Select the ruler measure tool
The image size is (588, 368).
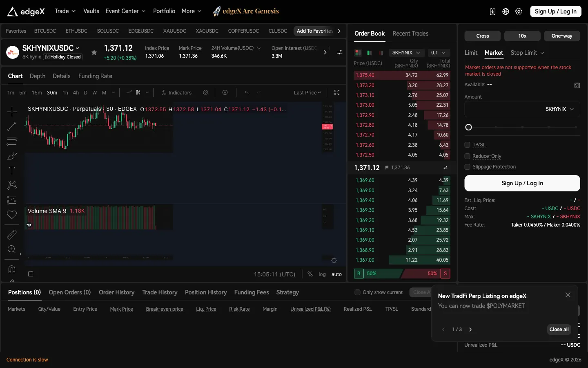[x=12, y=234]
